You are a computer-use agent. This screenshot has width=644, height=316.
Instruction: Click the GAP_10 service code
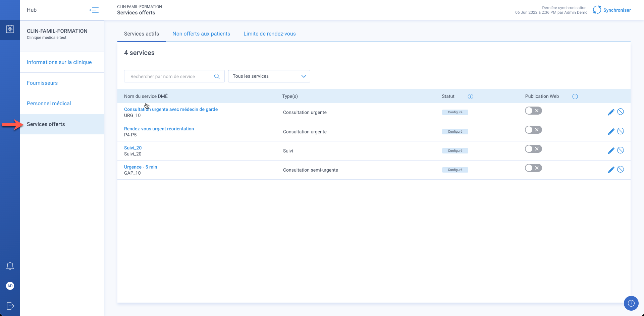click(x=132, y=173)
